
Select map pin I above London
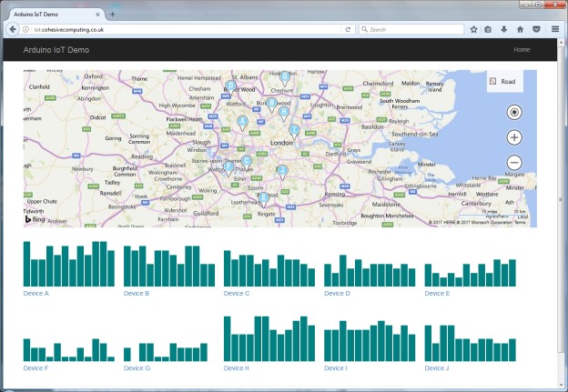coord(294,131)
